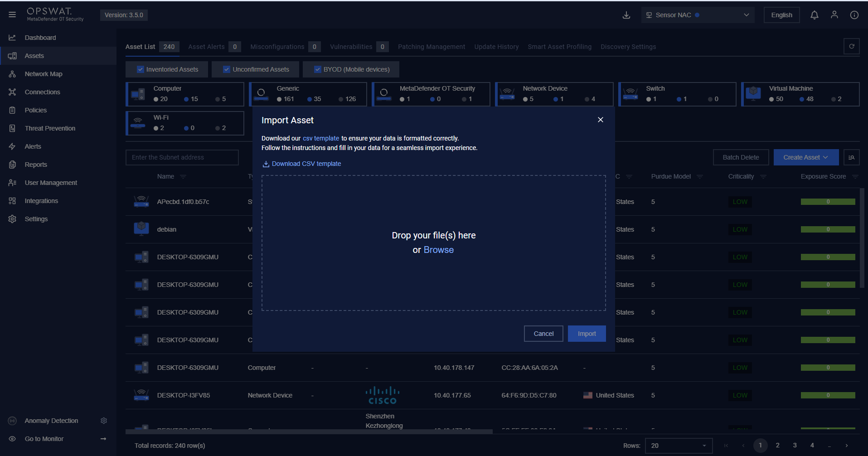This screenshot has width=868, height=456.
Task: Open the user profile icon
Action: 834,15
